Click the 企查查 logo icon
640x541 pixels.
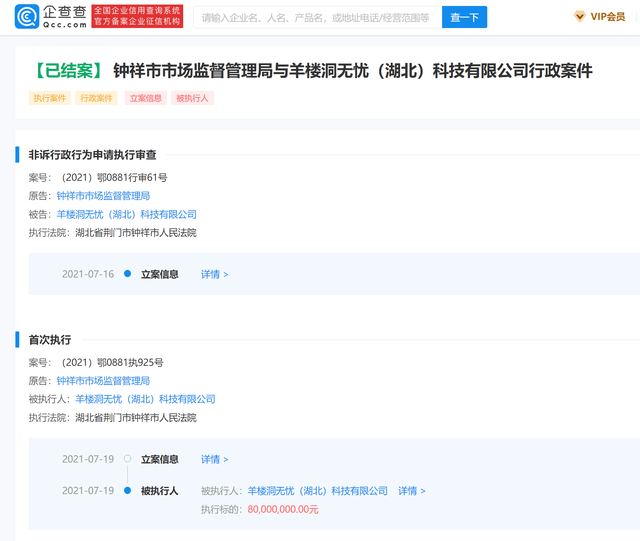click(28, 16)
